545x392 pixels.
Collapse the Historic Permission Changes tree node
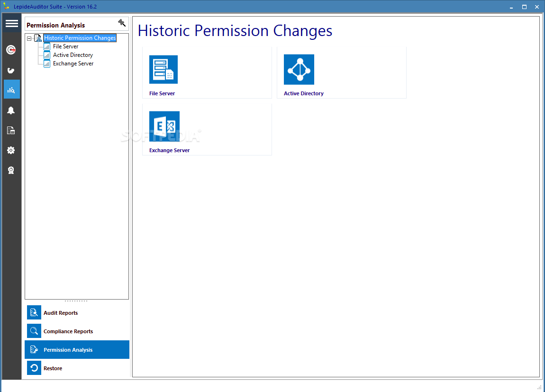point(29,38)
